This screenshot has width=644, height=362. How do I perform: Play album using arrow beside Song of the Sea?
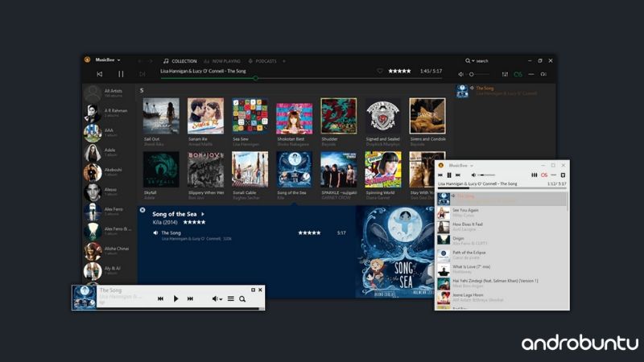(x=203, y=214)
